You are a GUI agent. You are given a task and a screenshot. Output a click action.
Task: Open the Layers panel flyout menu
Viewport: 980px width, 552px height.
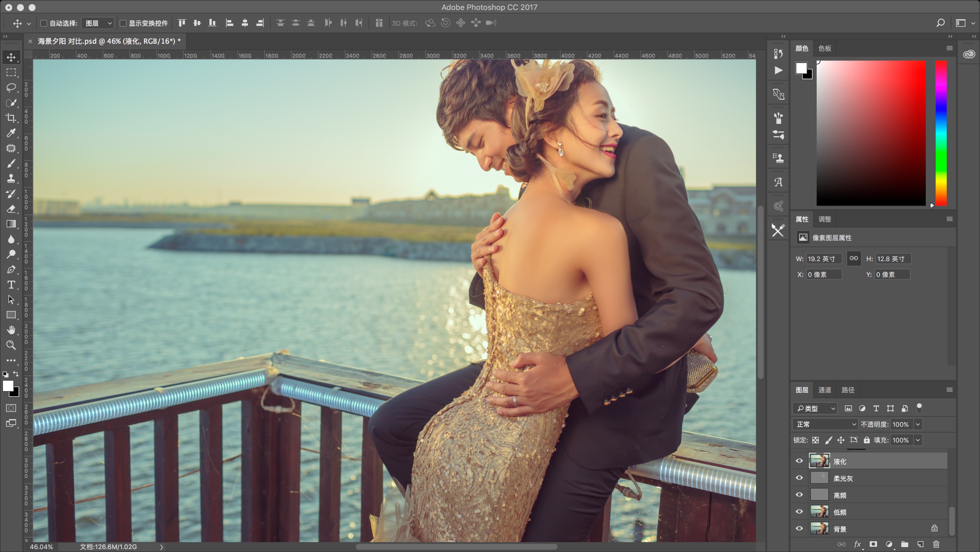(950, 390)
